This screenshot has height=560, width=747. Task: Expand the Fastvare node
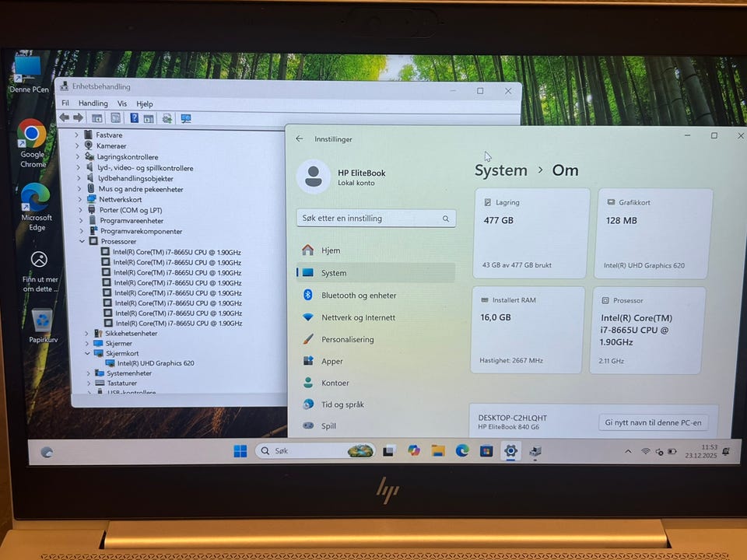click(77, 135)
